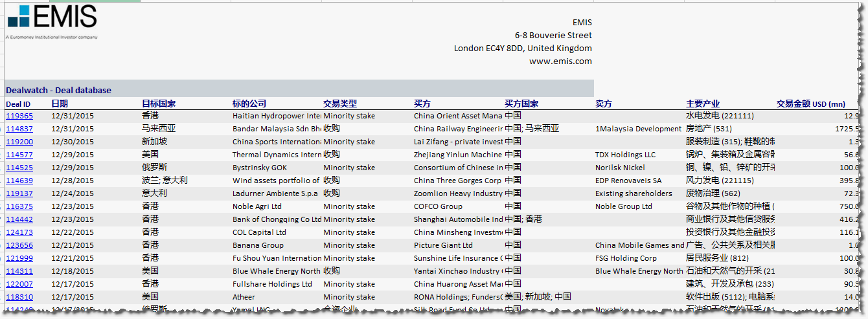868x319 pixels.
Task: Select buyer 'Zoomlion Heavy Industry' cell
Action: click(x=458, y=193)
